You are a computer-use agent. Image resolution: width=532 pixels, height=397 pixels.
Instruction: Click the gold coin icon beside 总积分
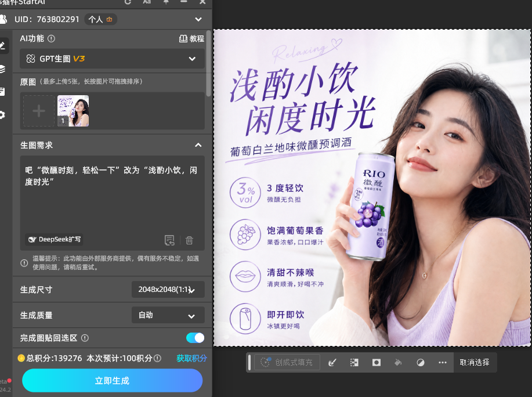tap(21, 358)
